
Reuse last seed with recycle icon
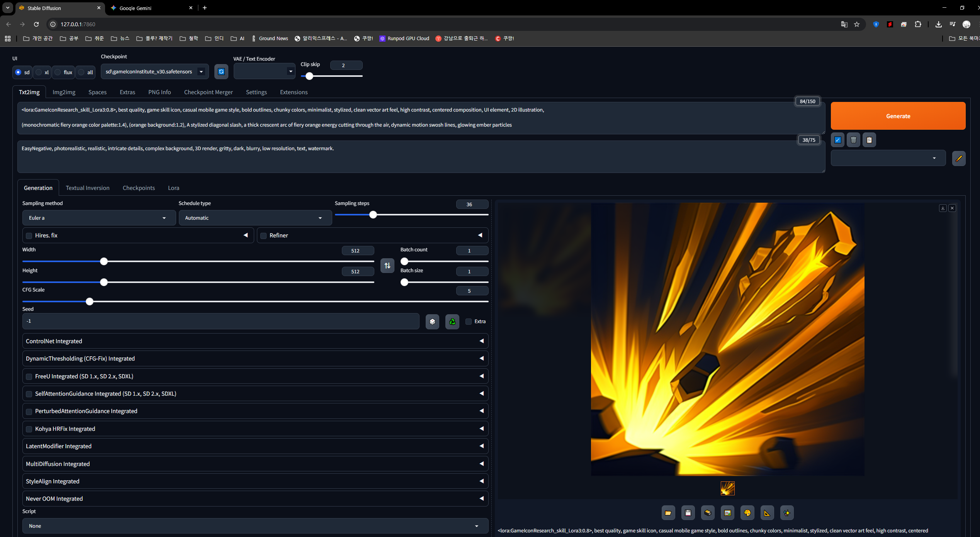pos(452,321)
